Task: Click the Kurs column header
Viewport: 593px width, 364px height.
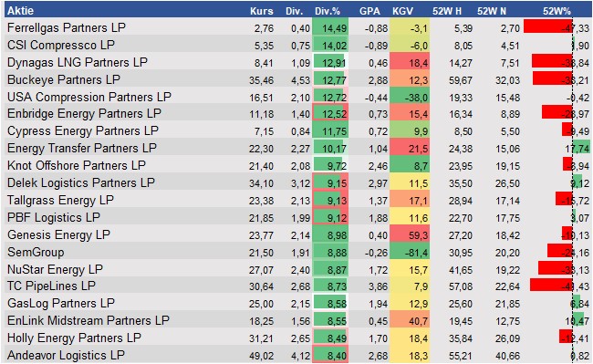Action: coord(261,11)
